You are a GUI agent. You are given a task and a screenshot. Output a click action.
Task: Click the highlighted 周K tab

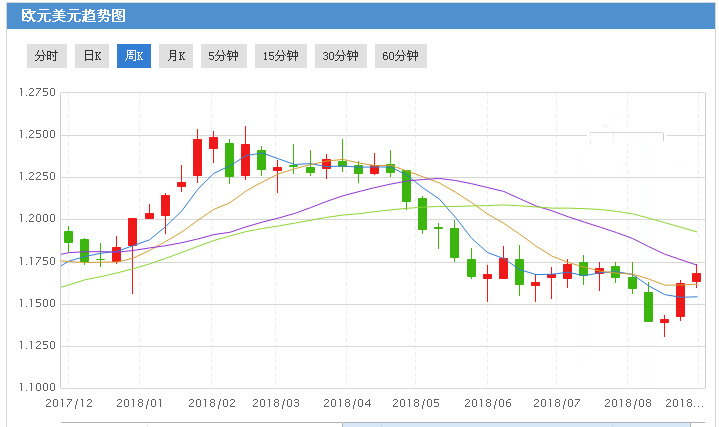pyautogui.click(x=134, y=56)
